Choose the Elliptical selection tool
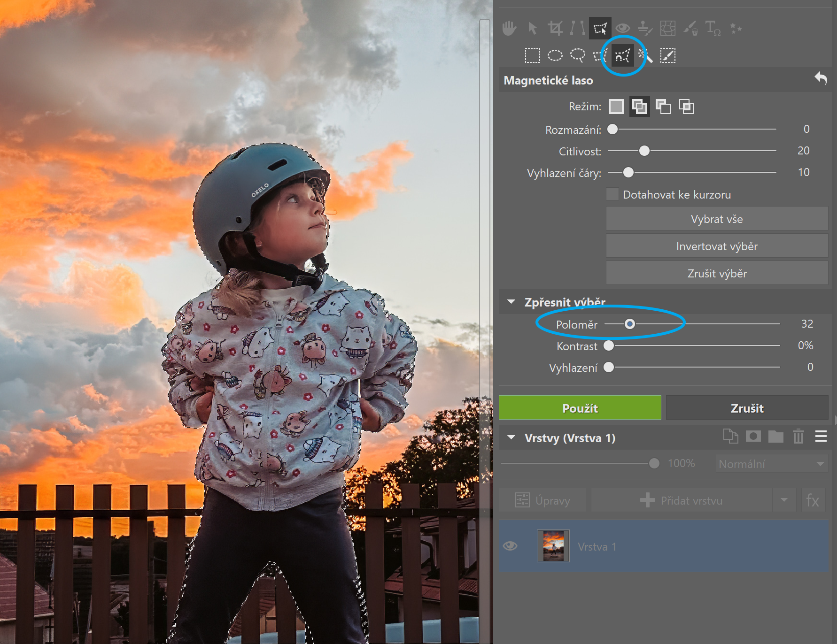 (555, 55)
